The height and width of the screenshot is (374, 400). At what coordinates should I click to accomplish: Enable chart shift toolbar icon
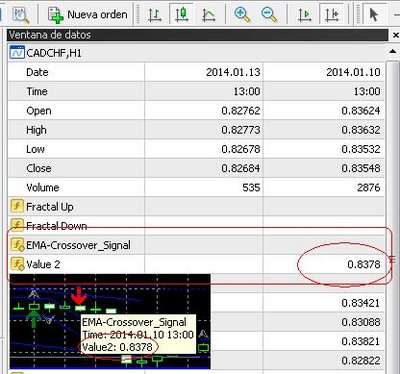331,15
